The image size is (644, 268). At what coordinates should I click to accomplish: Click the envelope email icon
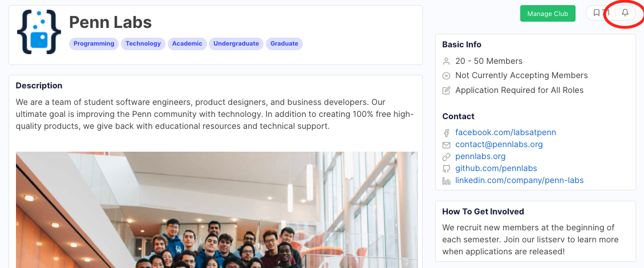(x=447, y=145)
